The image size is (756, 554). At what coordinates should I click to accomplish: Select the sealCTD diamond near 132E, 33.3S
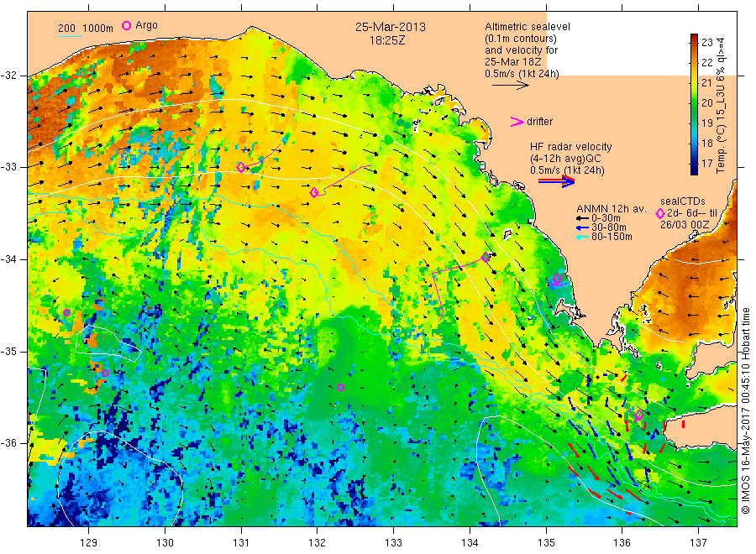tap(314, 192)
